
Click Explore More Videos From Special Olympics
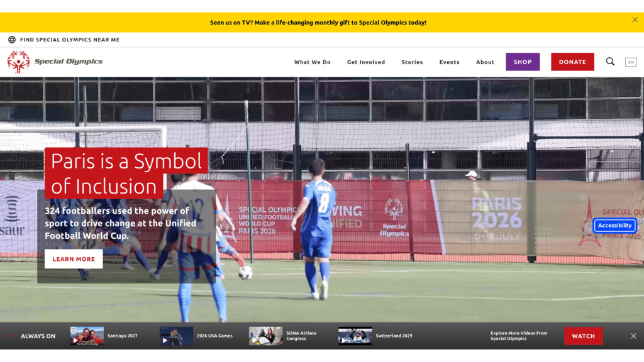[x=519, y=336]
